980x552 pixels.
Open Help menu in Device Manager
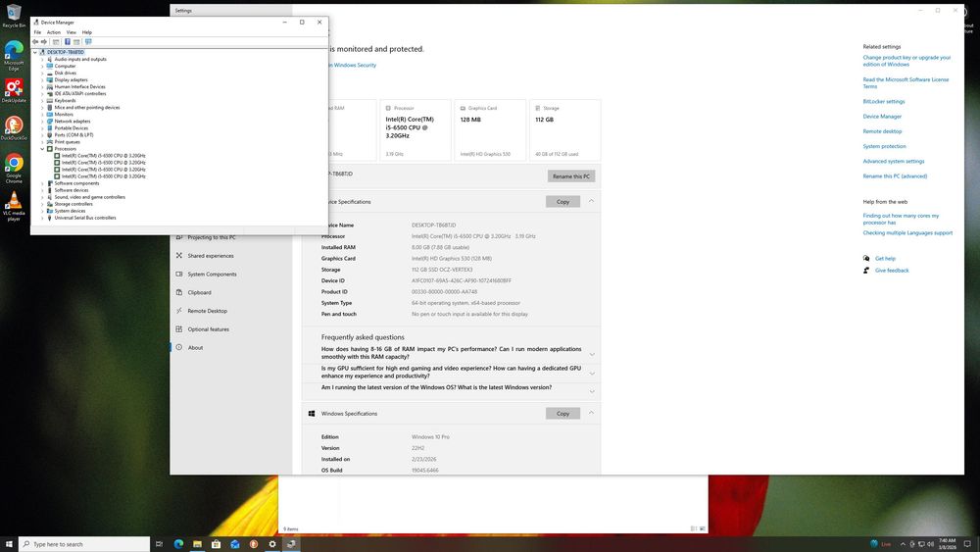[x=87, y=32]
